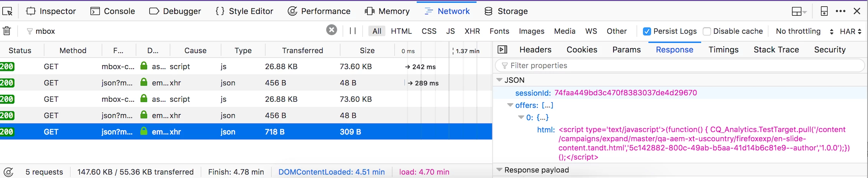868x178 pixels.
Task: Enable the Disable cache checkbox
Action: tap(707, 31)
